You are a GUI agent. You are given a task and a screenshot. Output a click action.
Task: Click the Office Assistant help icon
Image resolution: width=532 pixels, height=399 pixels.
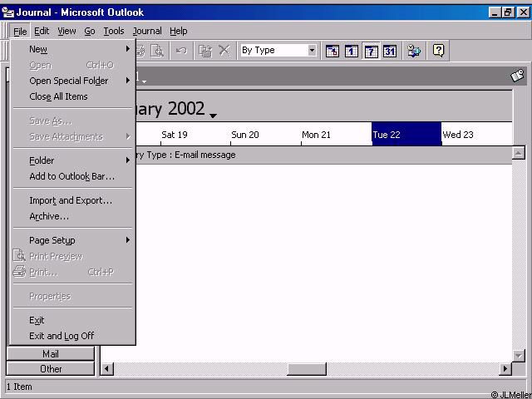click(x=438, y=51)
